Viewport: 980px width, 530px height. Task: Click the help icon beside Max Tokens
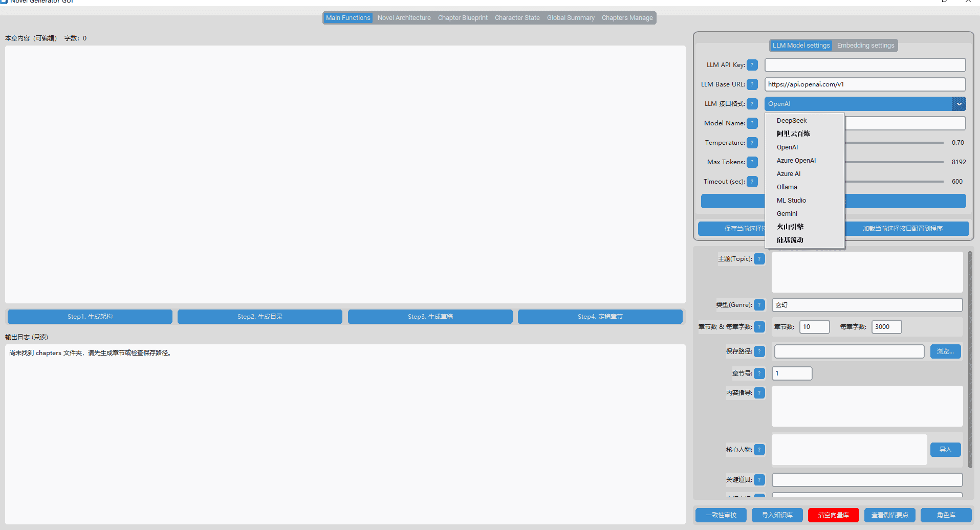(752, 162)
